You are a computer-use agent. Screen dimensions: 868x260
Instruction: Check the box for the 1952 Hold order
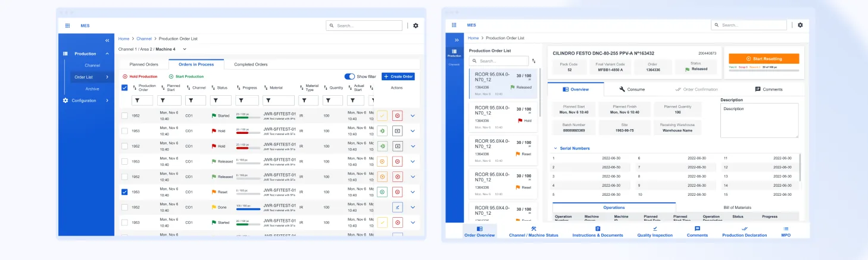point(124,146)
